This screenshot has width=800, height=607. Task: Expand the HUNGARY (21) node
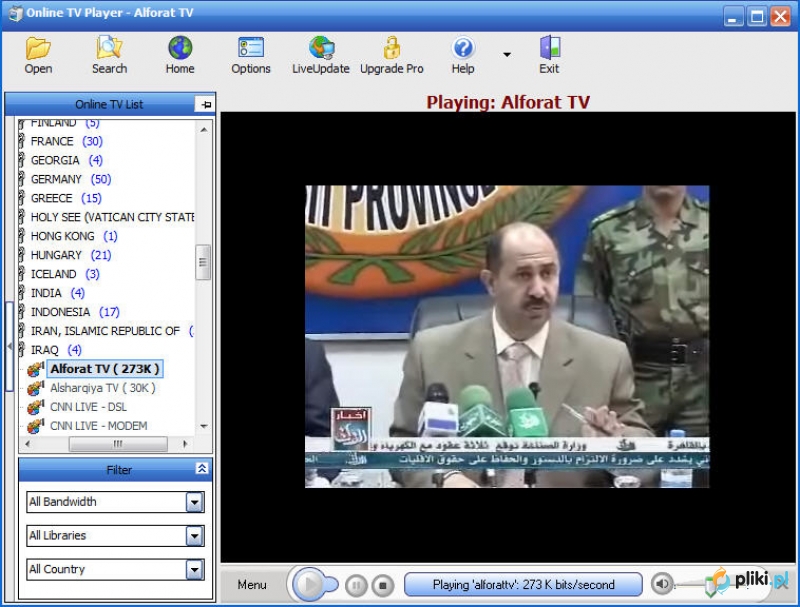pos(21,255)
